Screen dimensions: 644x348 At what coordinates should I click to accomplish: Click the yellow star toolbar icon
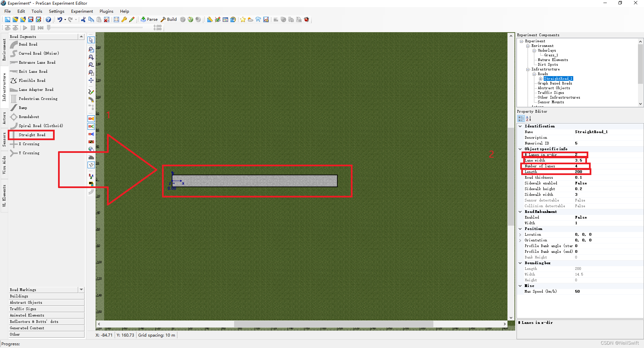pos(243,19)
